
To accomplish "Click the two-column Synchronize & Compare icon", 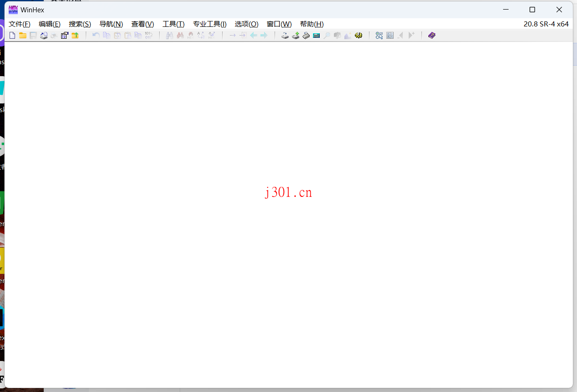I will [x=390, y=36].
